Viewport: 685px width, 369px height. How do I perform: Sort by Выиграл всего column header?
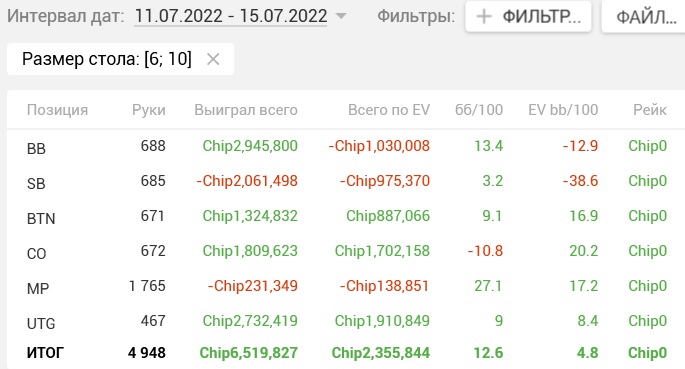click(246, 110)
